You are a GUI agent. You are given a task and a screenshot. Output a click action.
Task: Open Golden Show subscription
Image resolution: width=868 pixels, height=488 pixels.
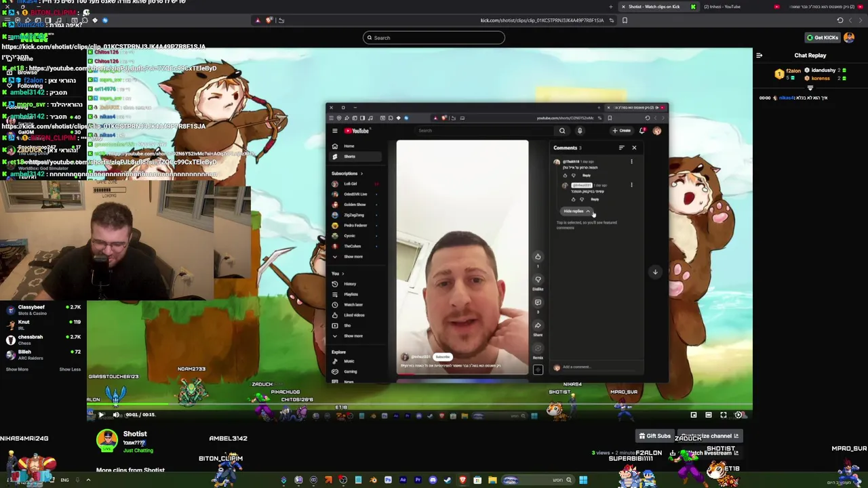(x=355, y=205)
